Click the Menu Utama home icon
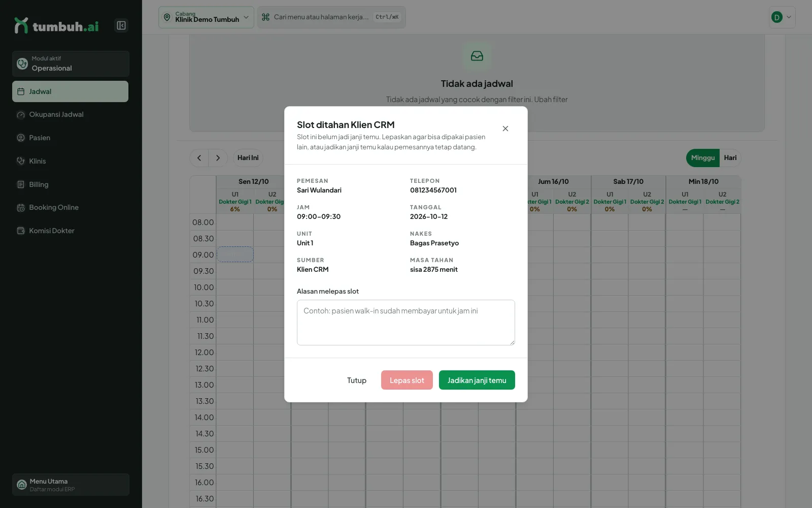Viewport: 812px width, 508px height. (22, 485)
